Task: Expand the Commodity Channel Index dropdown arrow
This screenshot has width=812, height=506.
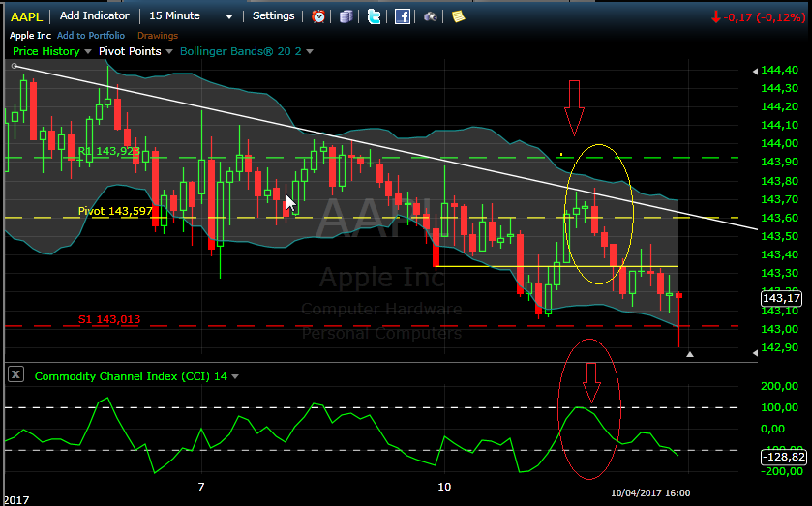Action: pyautogui.click(x=235, y=376)
